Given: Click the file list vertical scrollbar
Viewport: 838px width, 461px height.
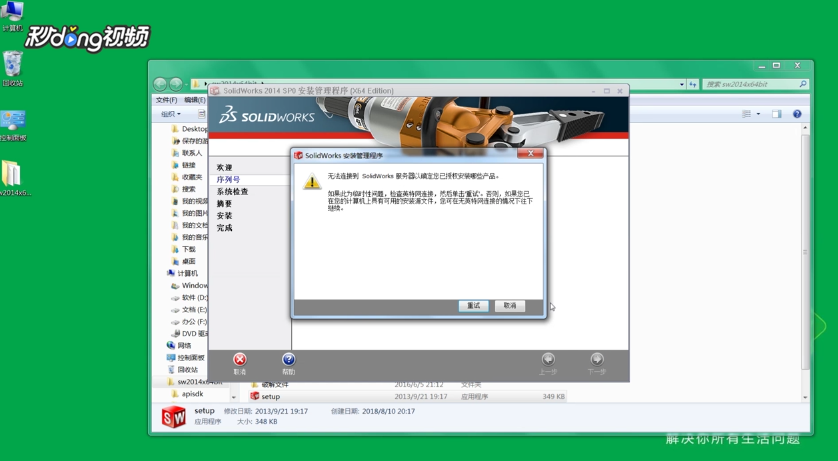Looking at the screenshot, I should (805, 251).
